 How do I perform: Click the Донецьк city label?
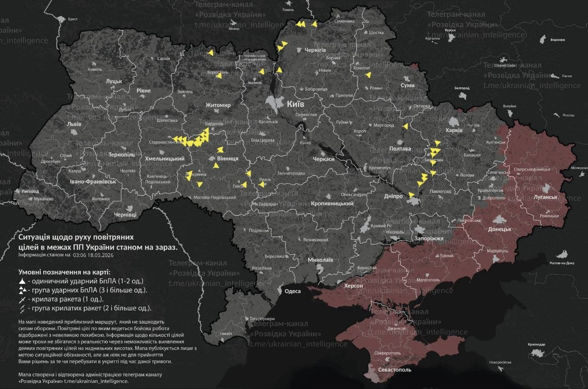click(x=500, y=229)
